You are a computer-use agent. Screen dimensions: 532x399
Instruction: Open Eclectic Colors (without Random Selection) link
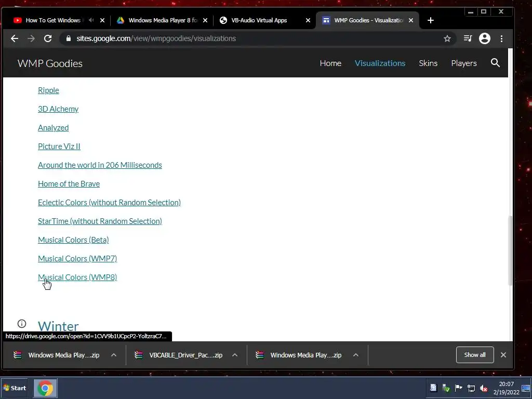pyautogui.click(x=109, y=202)
